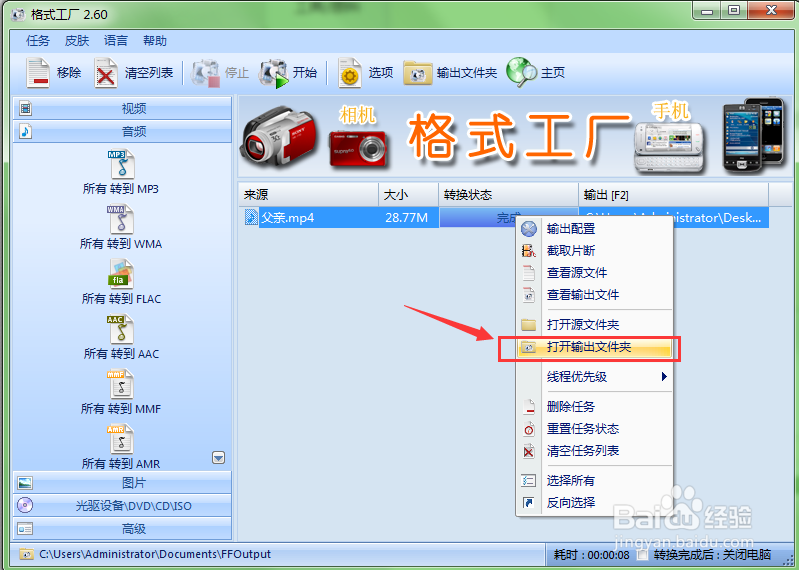This screenshot has width=799, height=570.
Task: Select the All to MP3 icon
Action: point(121,164)
